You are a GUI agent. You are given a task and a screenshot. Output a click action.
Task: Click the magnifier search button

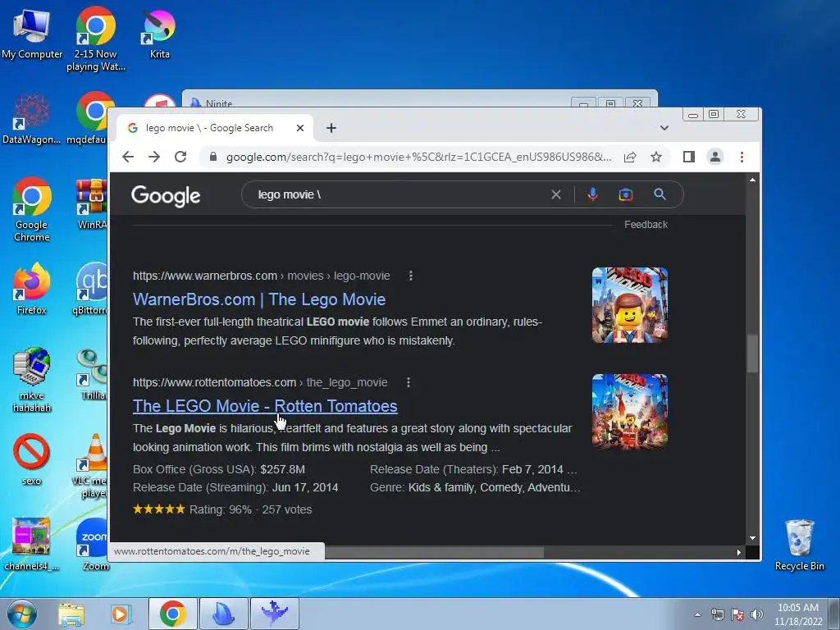point(660,194)
